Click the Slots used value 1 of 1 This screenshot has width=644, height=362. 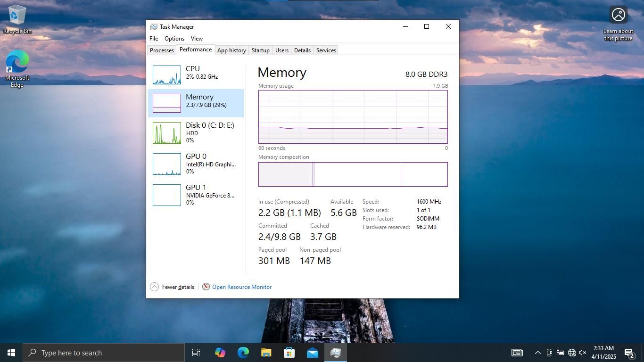pos(423,210)
